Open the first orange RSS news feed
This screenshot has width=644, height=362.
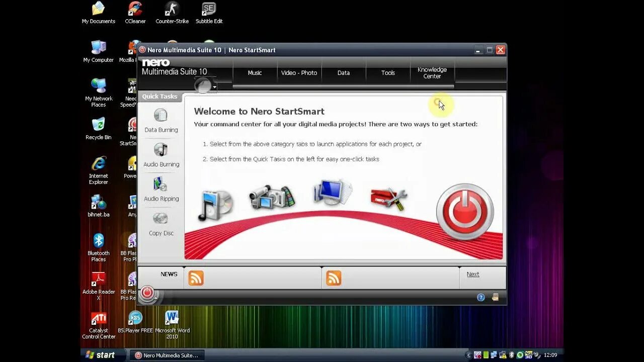click(x=196, y=278)
